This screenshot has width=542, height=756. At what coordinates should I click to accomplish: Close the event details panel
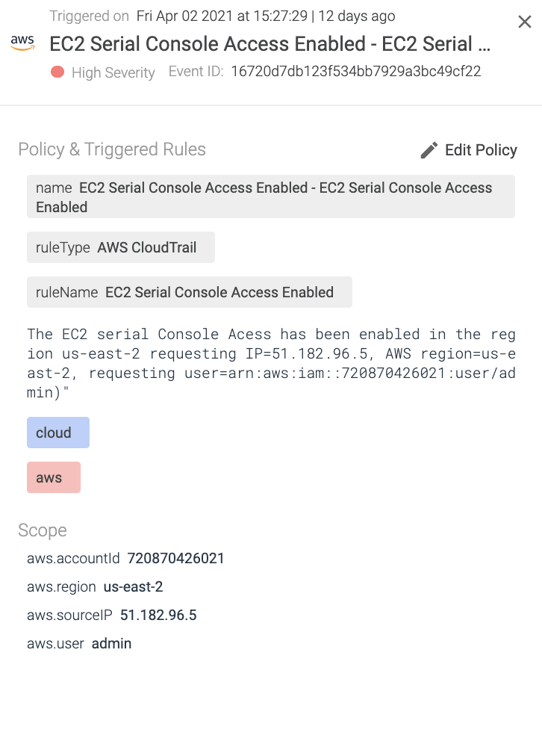(x=524, y=22)
